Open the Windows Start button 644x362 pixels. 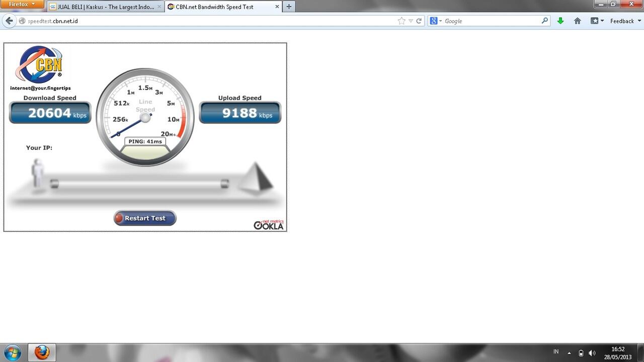tap(12, 352)
